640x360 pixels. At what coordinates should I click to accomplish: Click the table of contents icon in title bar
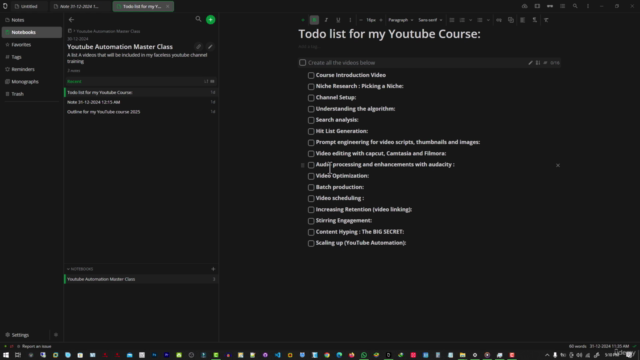[562, 6]
